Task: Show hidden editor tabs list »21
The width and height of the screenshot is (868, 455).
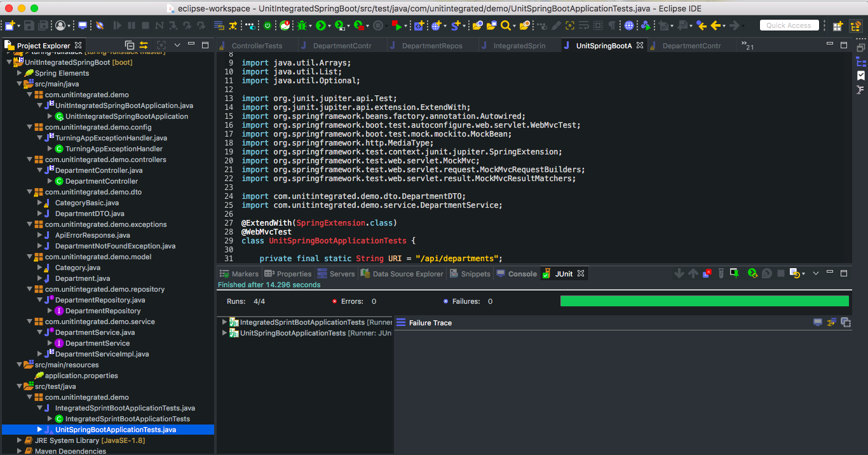Action: (x=747, y=46)
